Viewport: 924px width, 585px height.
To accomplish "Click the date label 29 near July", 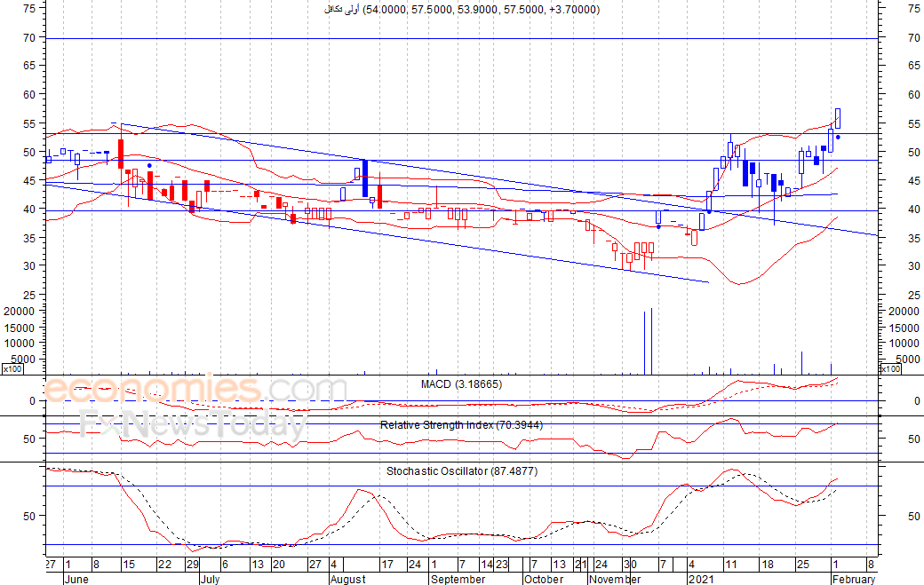I will coord(193,565).
